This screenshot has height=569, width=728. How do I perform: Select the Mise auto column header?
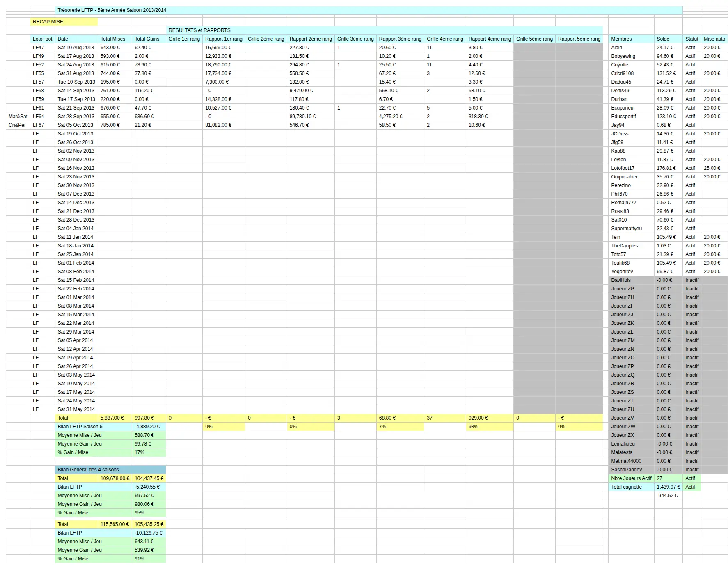coord(714,39)
